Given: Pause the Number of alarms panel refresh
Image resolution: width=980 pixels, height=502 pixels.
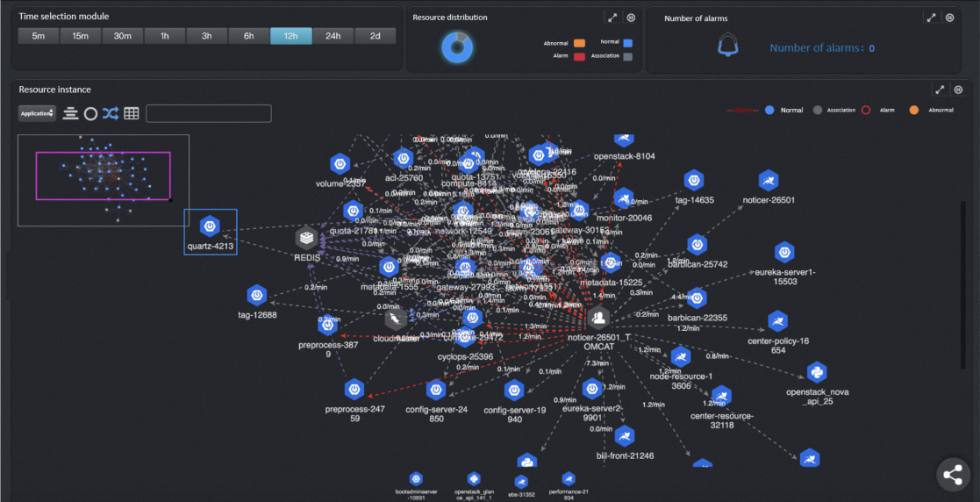Looking at the screenshot, I should [x=950, y=18].
